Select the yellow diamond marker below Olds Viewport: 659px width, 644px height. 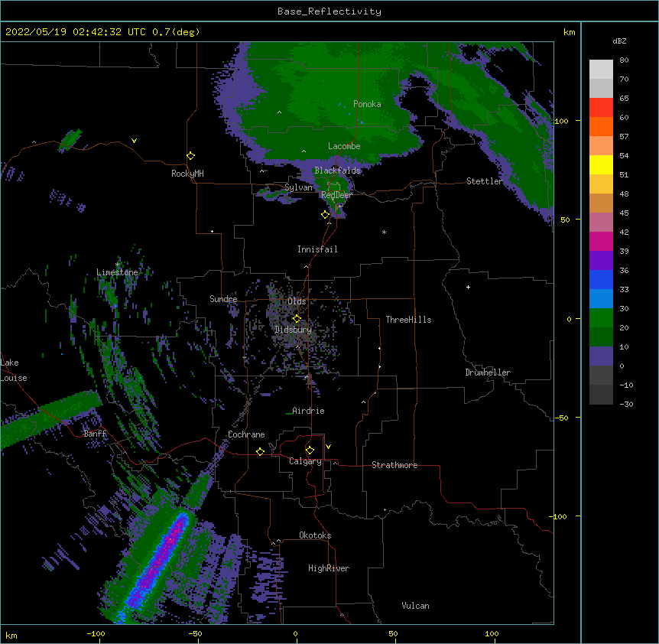pyautogui.click(x=297, y=319)
